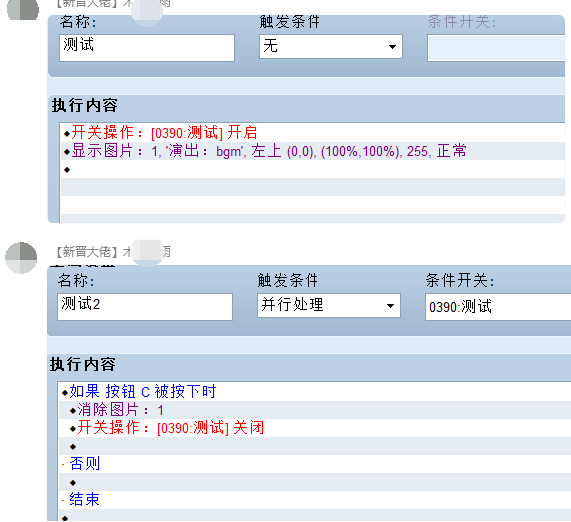Click the condition switch field 0390:测试

pos(498,307)
